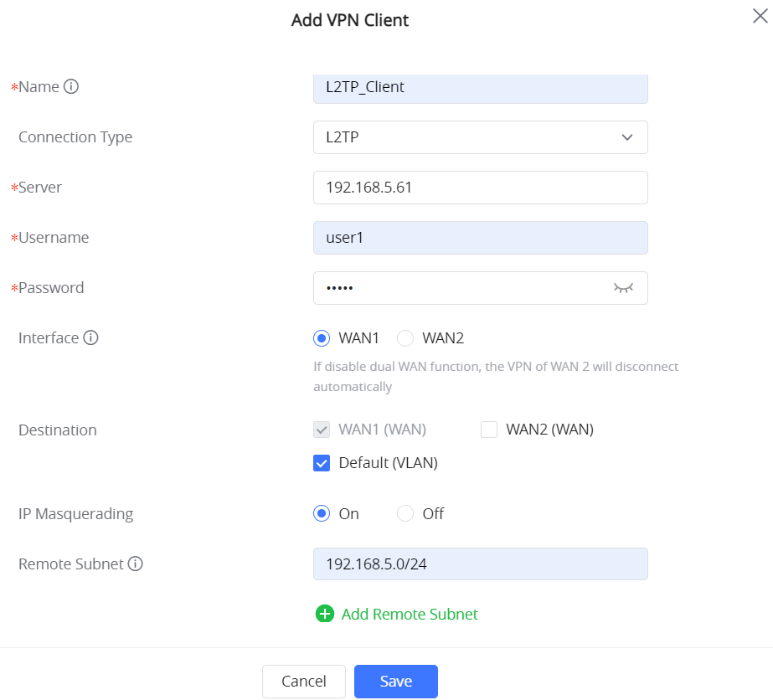Click the Username input field
The image size is (773, 700).
[481, 238]
